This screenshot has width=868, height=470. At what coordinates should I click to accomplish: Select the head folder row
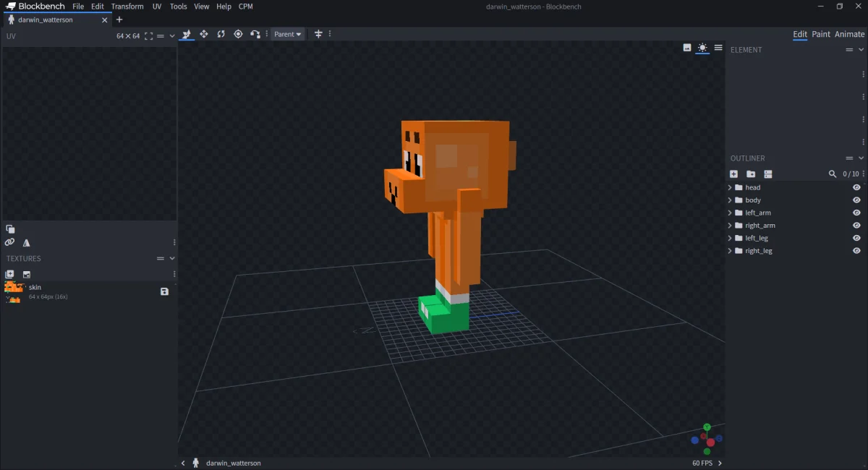(x=795, y=187)
